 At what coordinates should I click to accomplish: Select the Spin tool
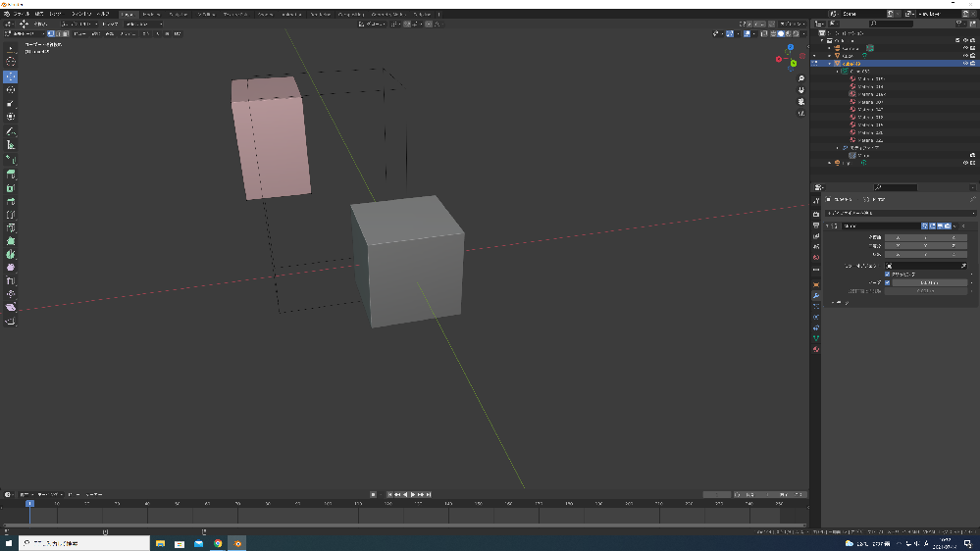point(11,254)
